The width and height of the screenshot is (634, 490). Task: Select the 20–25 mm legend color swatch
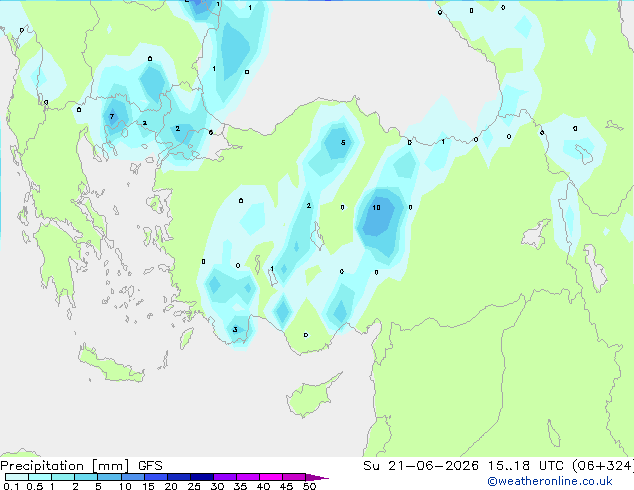coord(178,477)
